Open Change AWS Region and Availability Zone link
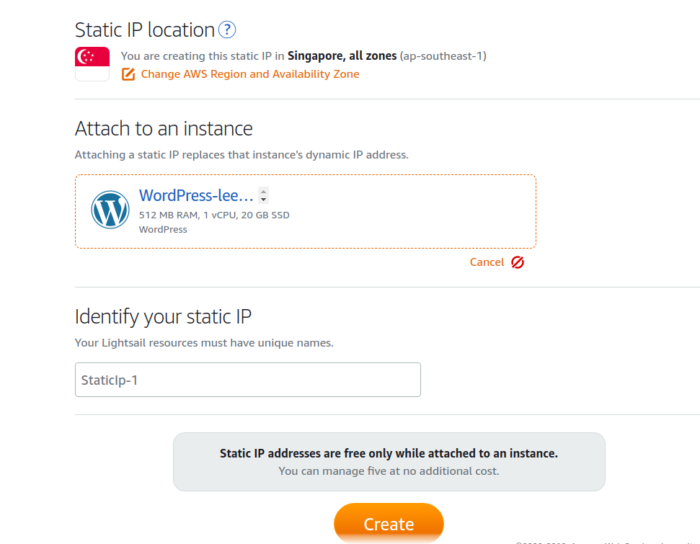The image size is (700, 544). click(x=249, y=74)
